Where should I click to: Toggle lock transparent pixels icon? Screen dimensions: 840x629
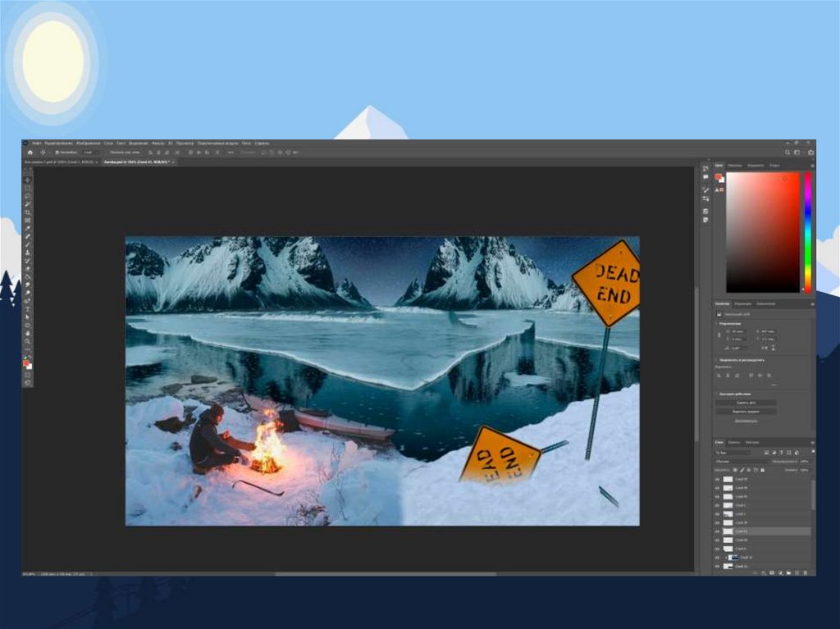coord(735,470)
